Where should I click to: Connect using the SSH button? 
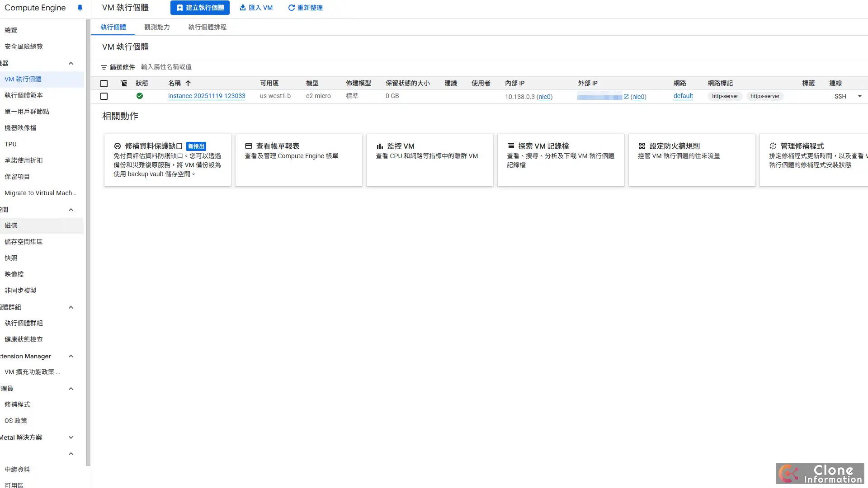pos(840,96)
